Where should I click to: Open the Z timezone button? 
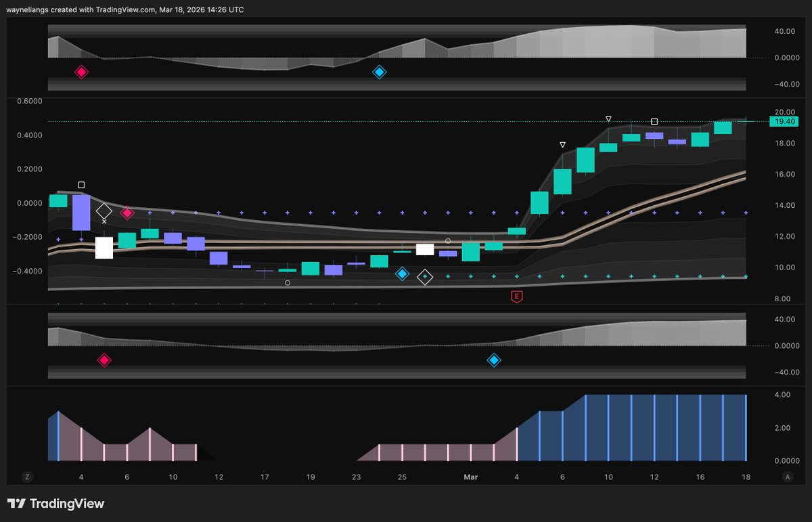click(x=28, y=477)
